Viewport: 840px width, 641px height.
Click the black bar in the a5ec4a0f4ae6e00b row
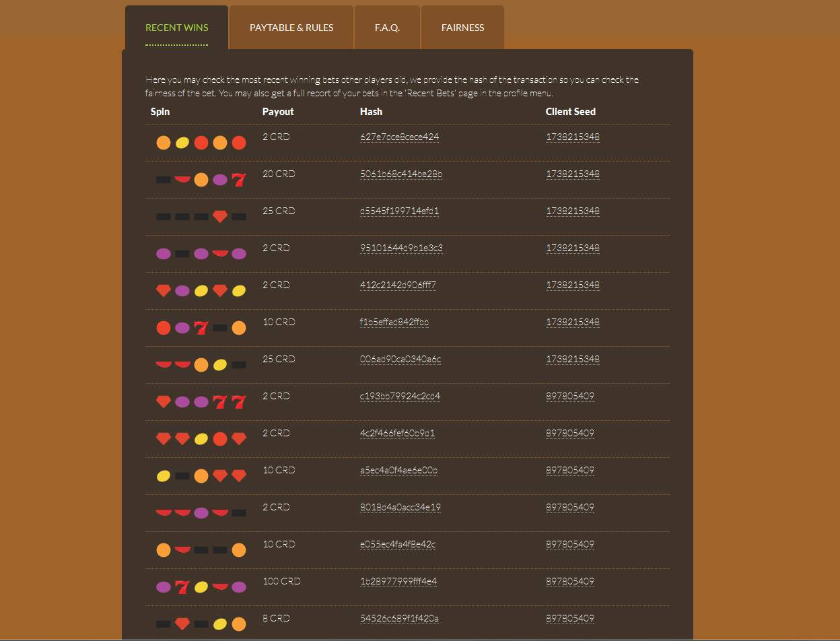point(182,476)
